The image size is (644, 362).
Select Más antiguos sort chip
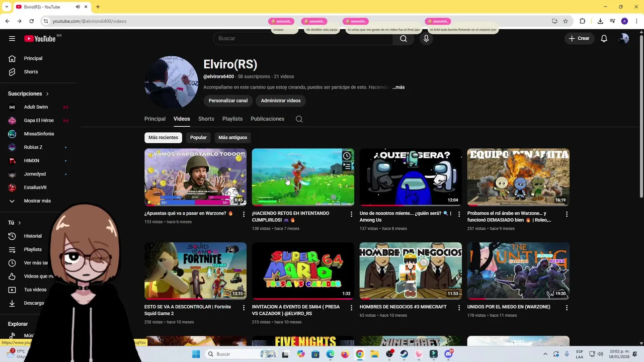[233, 138]
